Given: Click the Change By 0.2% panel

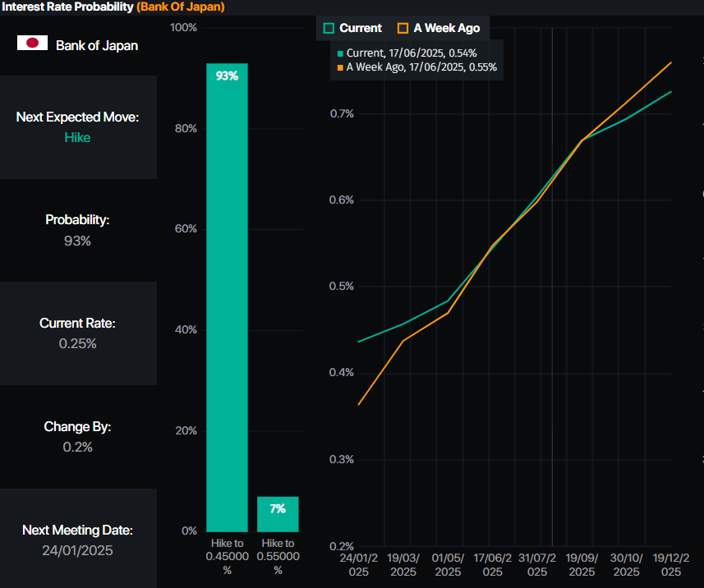Looking at the screenshot, I should coord(77,437).
